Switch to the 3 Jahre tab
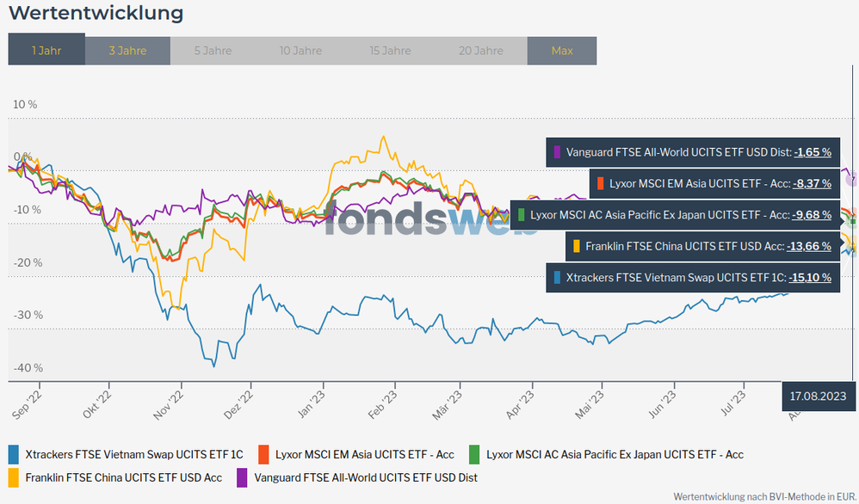This screenshot has width=859, height=504. coord(127,51)
